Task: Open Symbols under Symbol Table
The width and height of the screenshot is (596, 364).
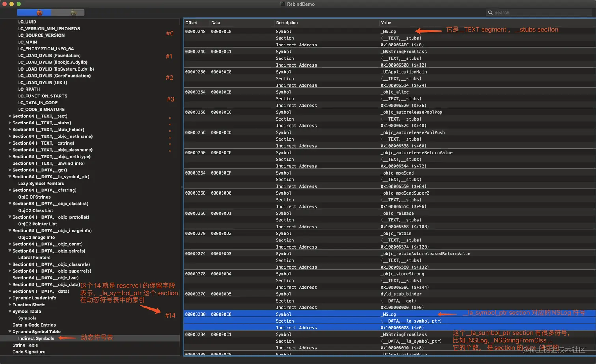Action: click(x=27, y=318)
